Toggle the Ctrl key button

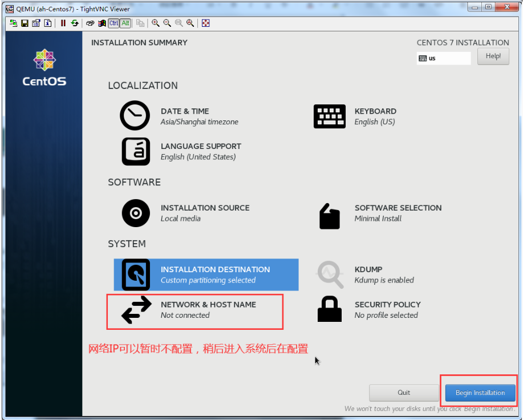pyautogui.click(x=113, y=23)
